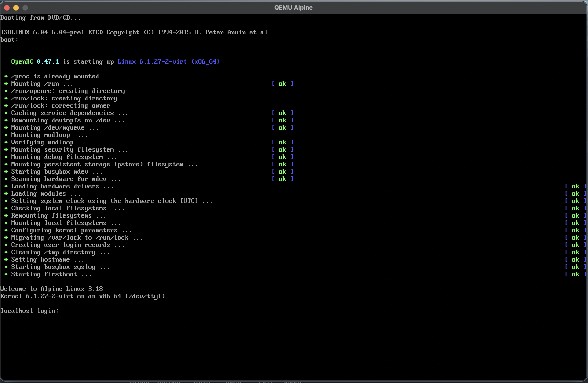The image size is (588, 383).
Task: Click 'Setting system clock using the hardware clock' line
Action: (112, 201)
